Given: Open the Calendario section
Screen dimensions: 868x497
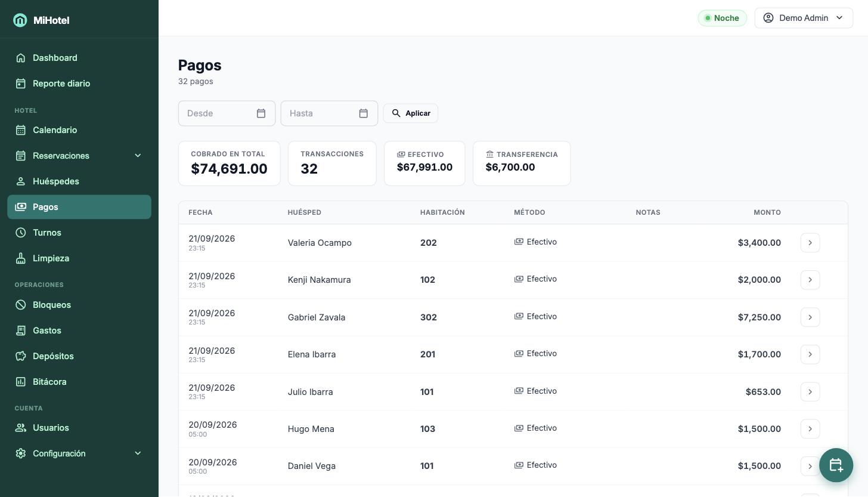Looking at the screenshot, I should pyautogui.click(x=79, y=130).
